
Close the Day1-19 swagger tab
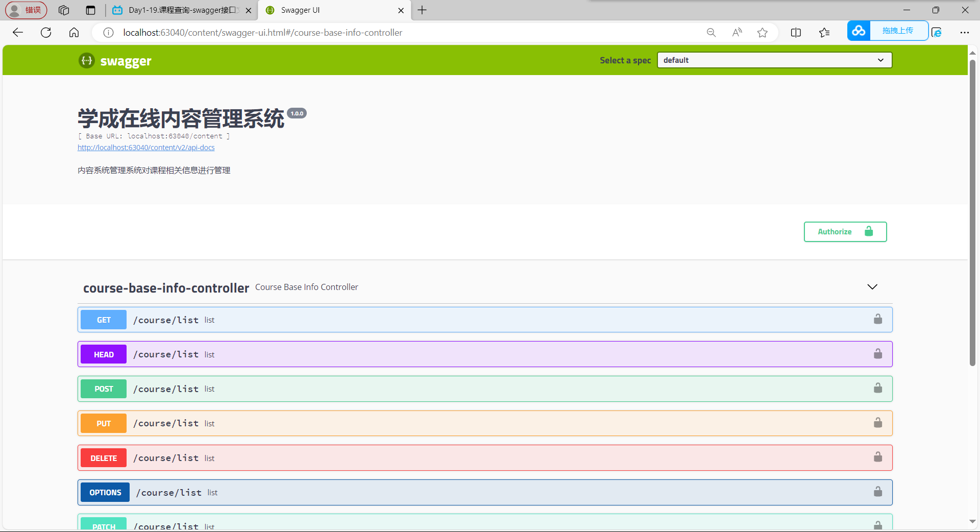click(249, 10)
